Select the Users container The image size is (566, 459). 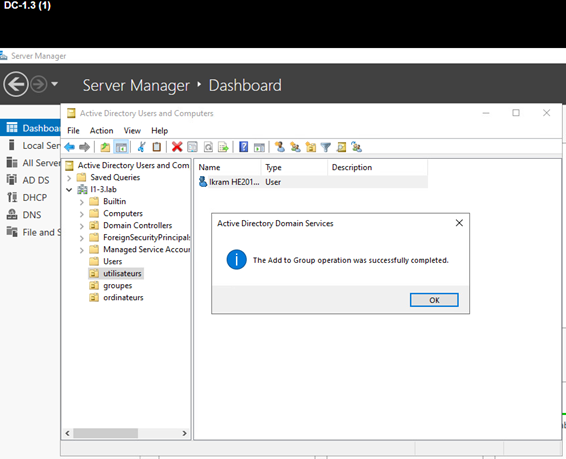112,261
